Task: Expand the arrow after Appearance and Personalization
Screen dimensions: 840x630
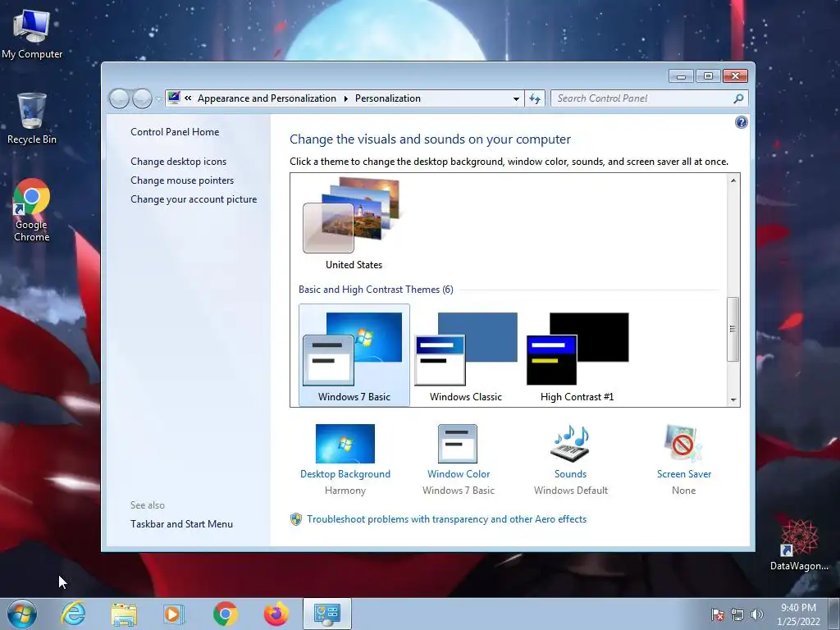Action: pyautogui.click(x=345, y=98)
